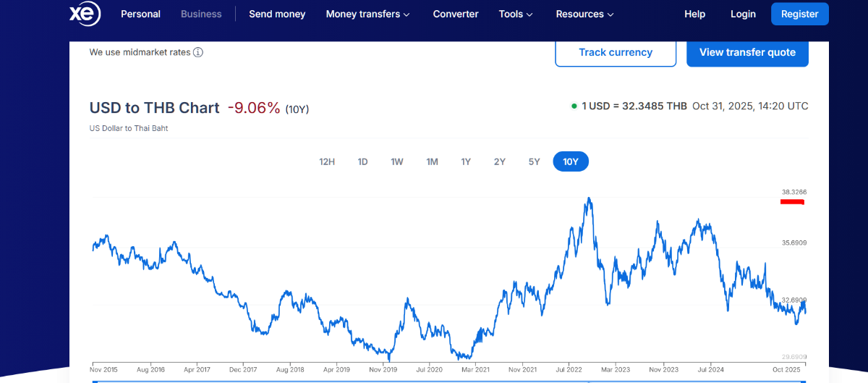The image size is (868, 383).
Task: Choose the 5Y chart range
Action: pyautogui.click(x=534, y=161)
